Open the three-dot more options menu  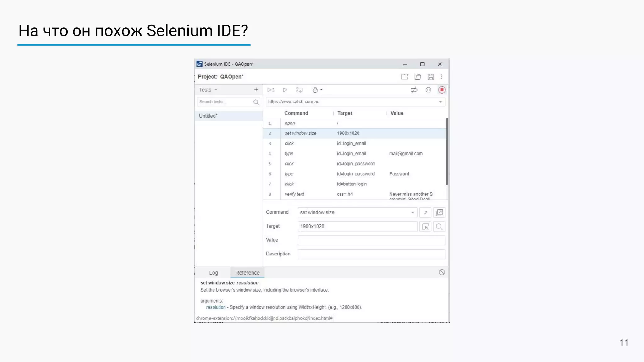[441, 77]
